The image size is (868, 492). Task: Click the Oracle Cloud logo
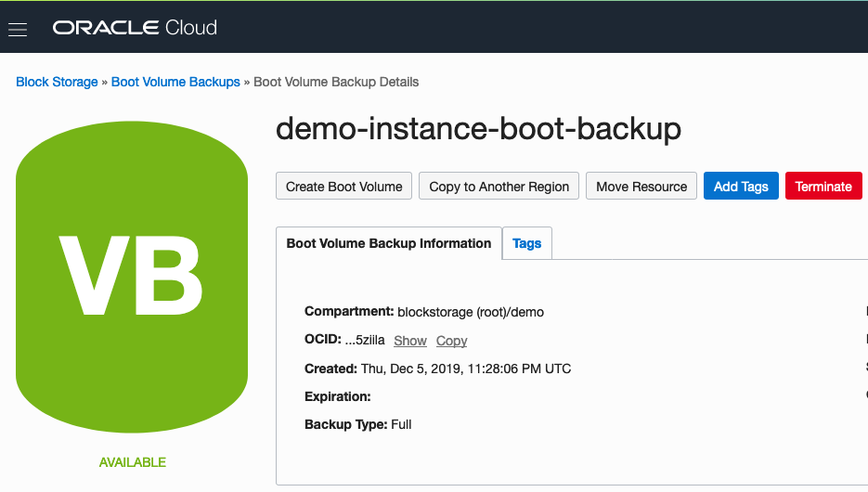point(135,28)
